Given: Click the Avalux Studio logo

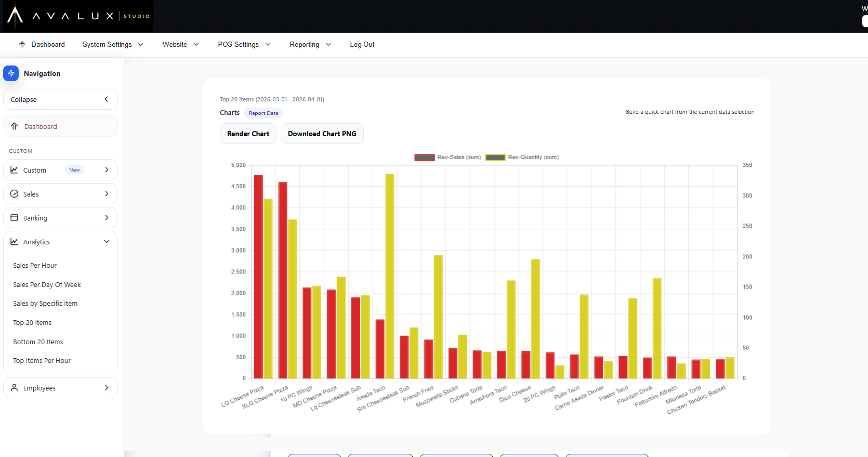Looking at the screenshot, I should click(x=77, y=16).
